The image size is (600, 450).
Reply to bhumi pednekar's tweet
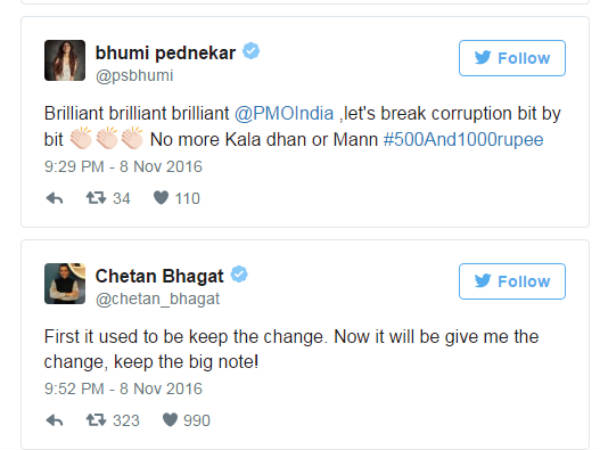(54, 198)
